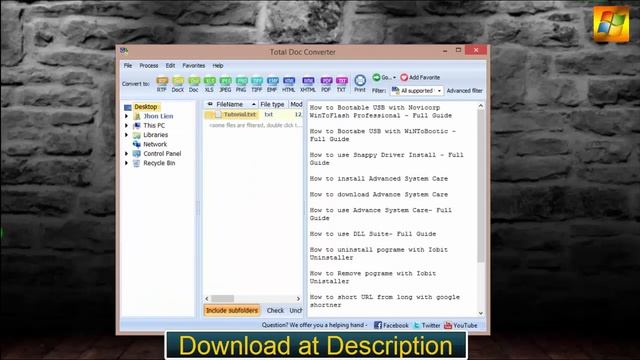
Task: Click left arrow of file list scrollbar
Action: click(207, 299)
